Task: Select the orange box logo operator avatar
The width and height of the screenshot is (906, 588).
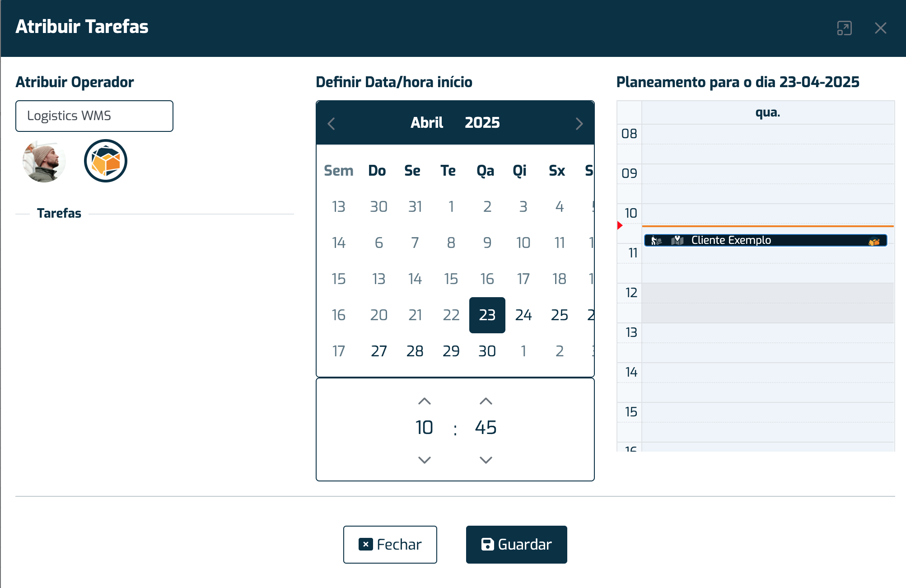Action: tap(106, 161)
